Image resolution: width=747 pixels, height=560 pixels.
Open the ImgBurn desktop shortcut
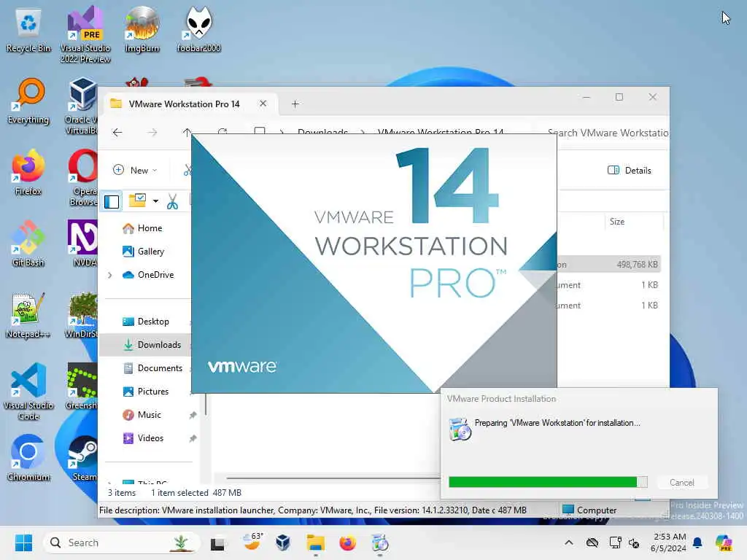click(x=142, y=29)
